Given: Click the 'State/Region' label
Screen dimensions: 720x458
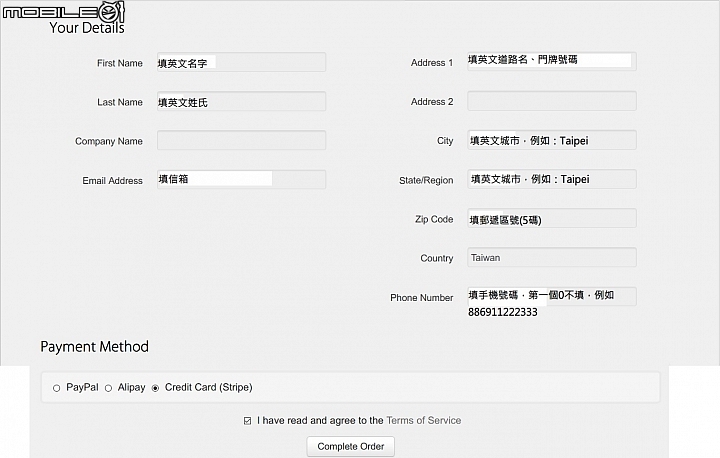Looking at the screenshot, I should click(x=426, y=181).
